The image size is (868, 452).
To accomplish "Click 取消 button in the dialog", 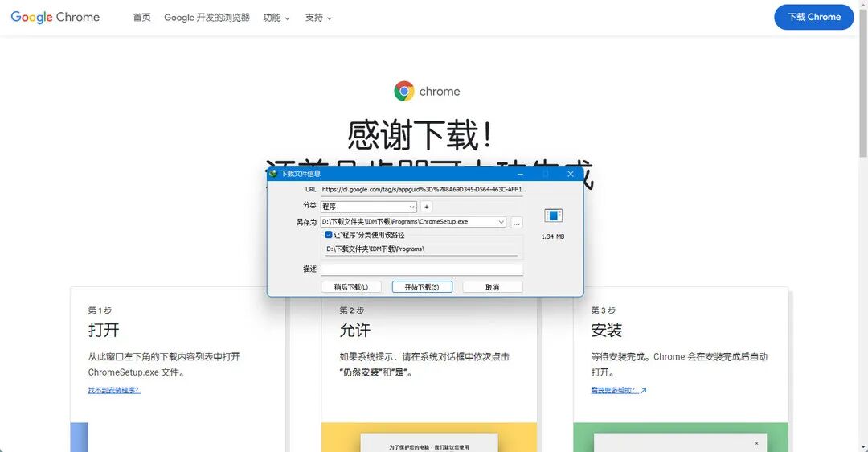I will click(x=492, y=287).
